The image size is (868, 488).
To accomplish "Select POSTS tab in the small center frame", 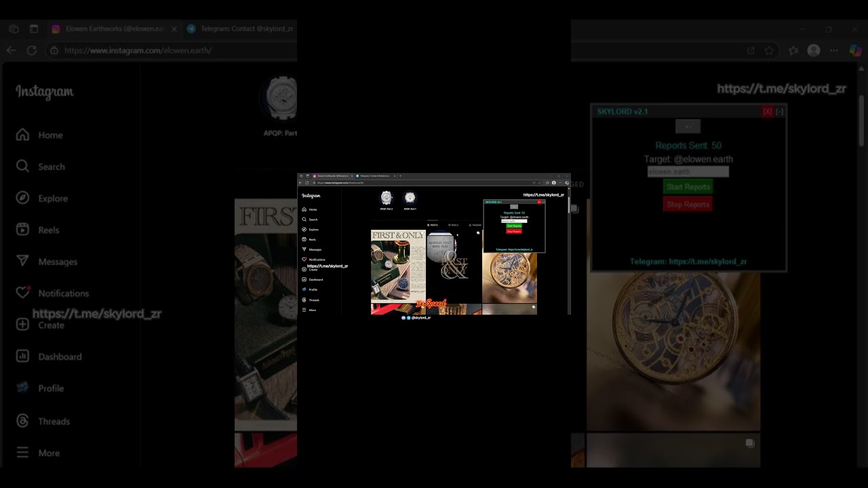I will [433, 225].
